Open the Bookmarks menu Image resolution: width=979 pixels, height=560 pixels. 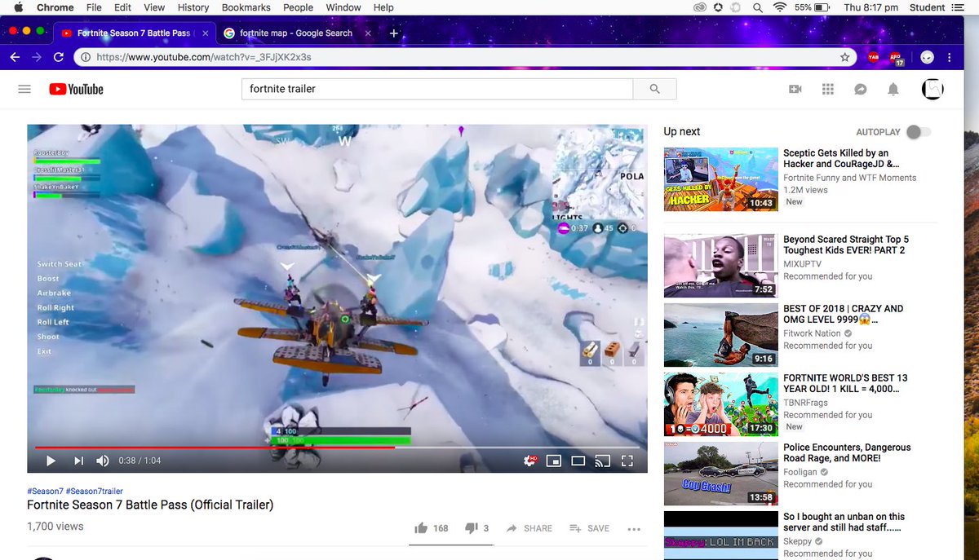(x=246, y=7)
